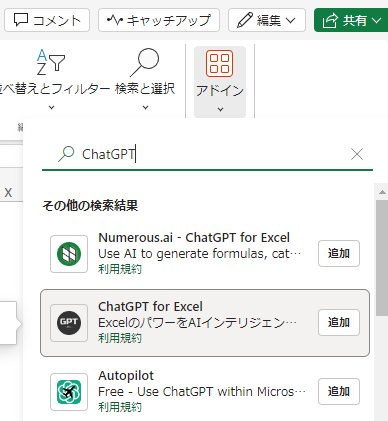Click the results list scrollbar thumb
Image resolution: width=388 pixels, height=421 pixels.
click(382, 258)
